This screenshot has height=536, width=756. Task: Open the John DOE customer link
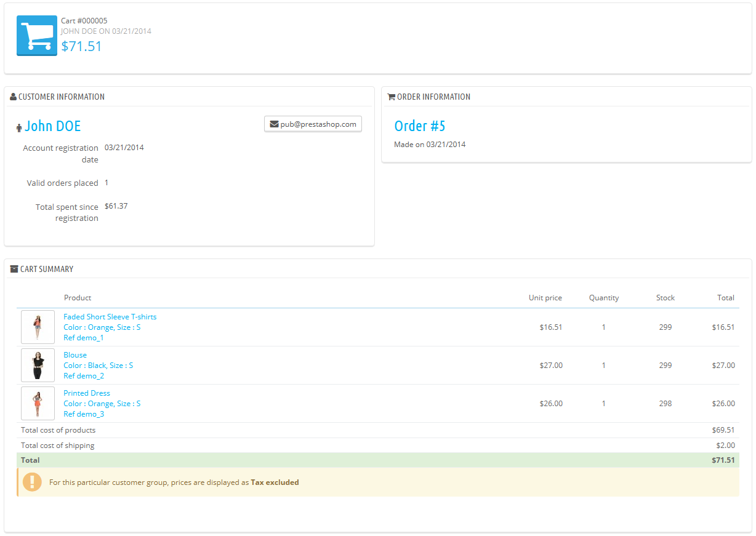52,126
